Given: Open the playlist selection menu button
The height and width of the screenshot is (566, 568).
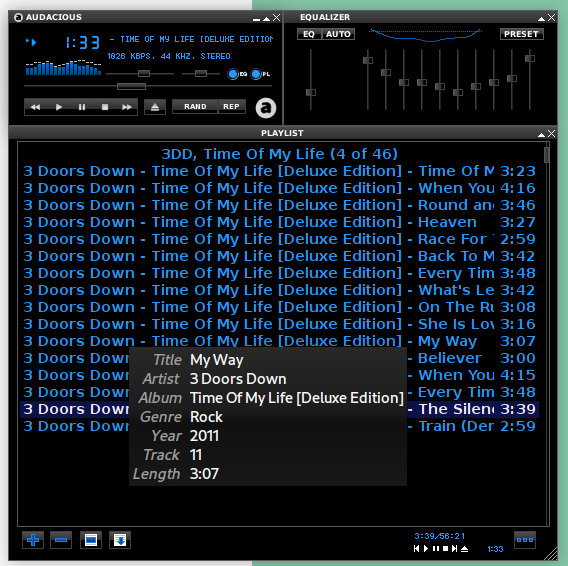Looking at the screenshot, I should [91, 540].
